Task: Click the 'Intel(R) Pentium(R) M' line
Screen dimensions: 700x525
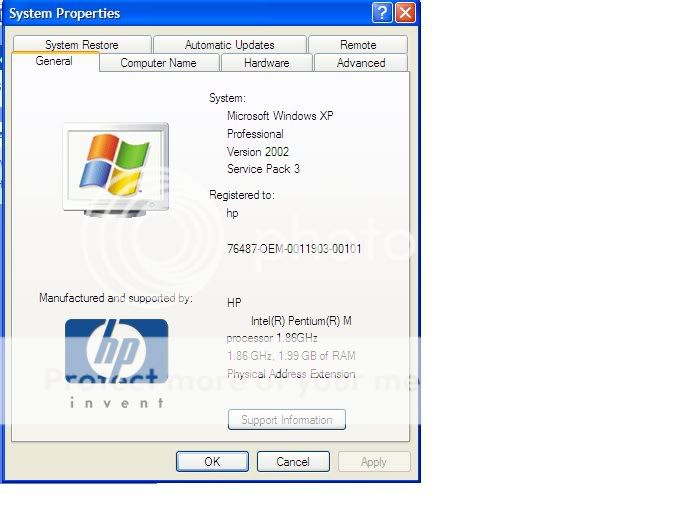Action: (301, 321)
